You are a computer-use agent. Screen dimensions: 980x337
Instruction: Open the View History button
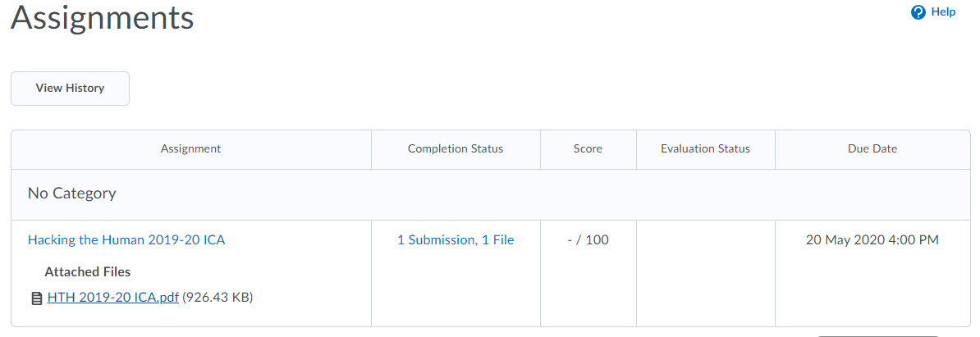(x=70, y=88)
